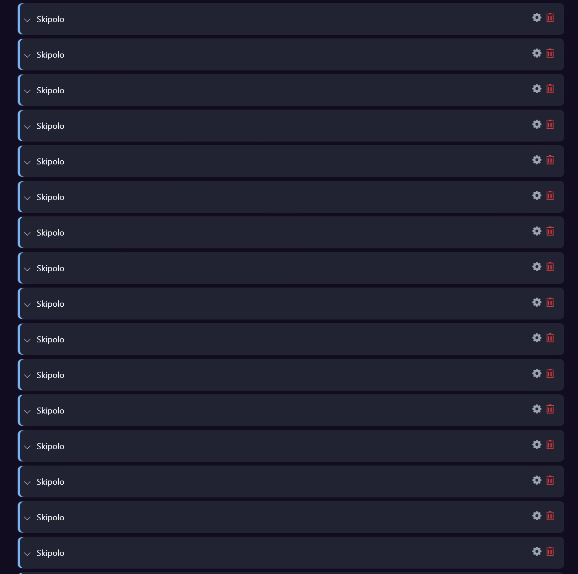Screen dimensions: 578x574
Task: Select the Skipolo label in fourteenth row
Action: tap(50, 482)
